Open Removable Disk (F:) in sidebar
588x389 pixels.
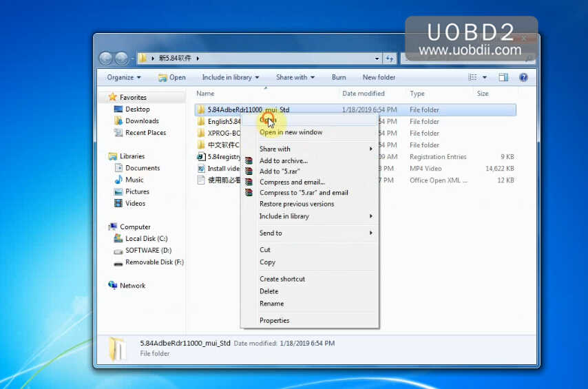click(x=154, y=262)
